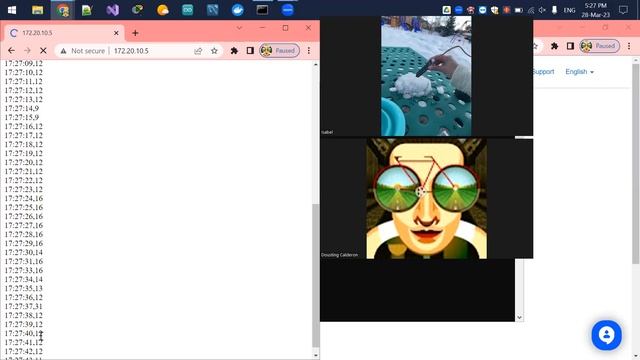Open File Explorer from the taskbar
This screenshot has width=640, height=360.
pyautogui.click(x=38, y=10)
